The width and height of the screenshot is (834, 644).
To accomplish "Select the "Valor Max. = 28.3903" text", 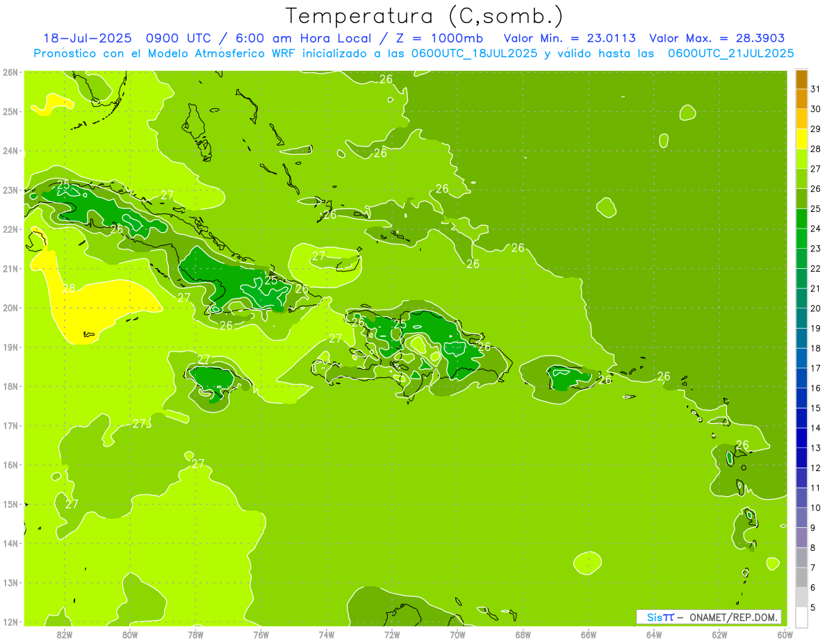I will 717,38.
